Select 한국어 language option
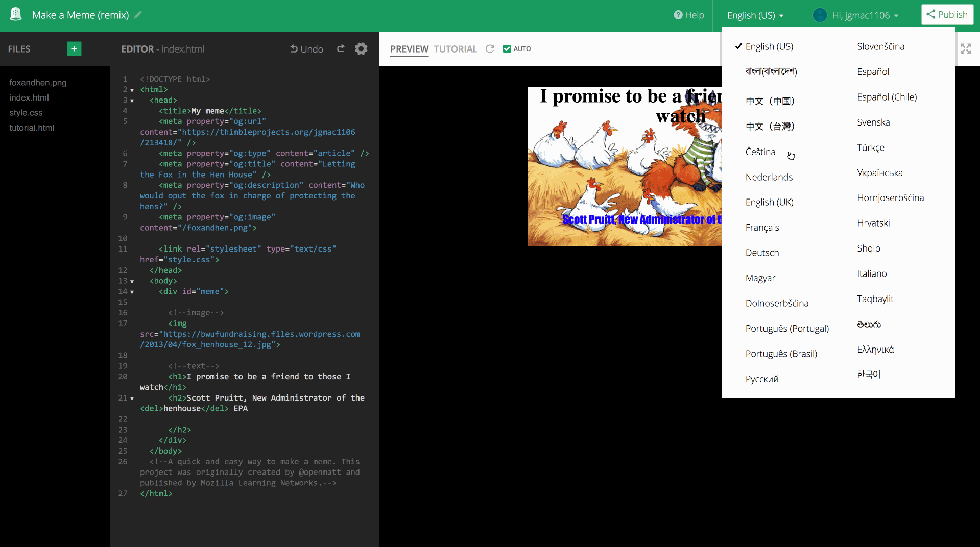This screenshot has width=980, height=547. pos(869,375)
